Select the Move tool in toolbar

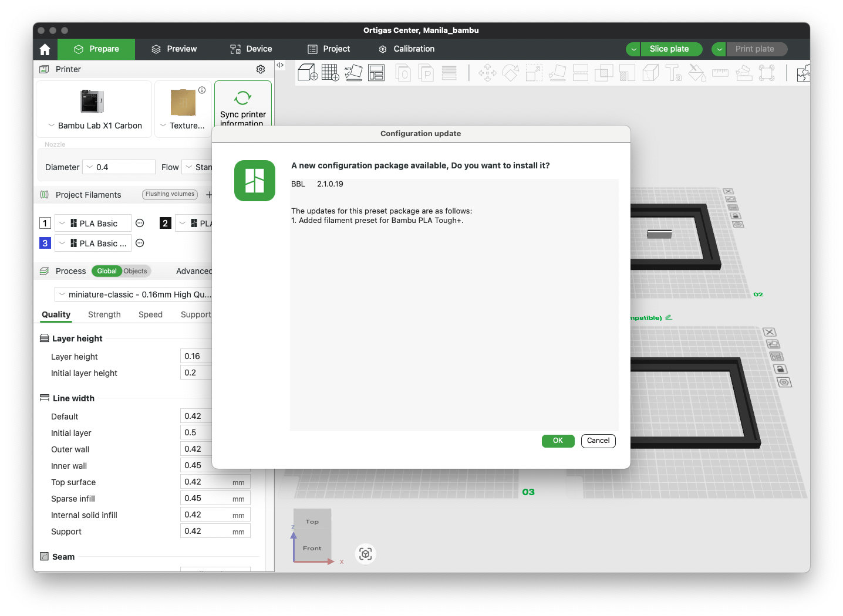point(487,73)
